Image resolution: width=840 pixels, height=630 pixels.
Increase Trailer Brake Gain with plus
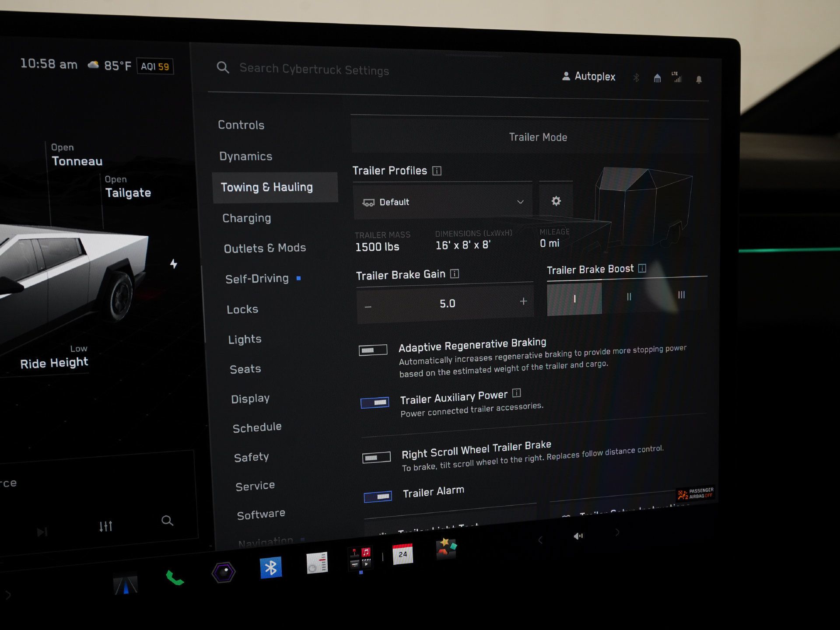523,301
